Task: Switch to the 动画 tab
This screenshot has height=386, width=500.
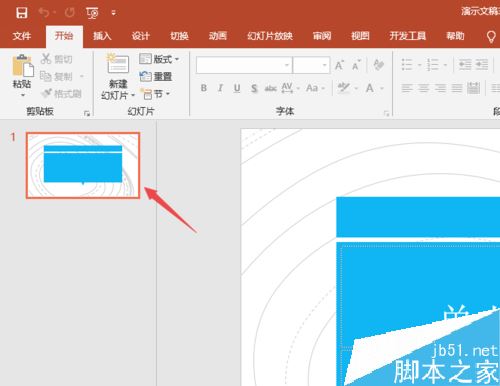Action: point(218,36)
